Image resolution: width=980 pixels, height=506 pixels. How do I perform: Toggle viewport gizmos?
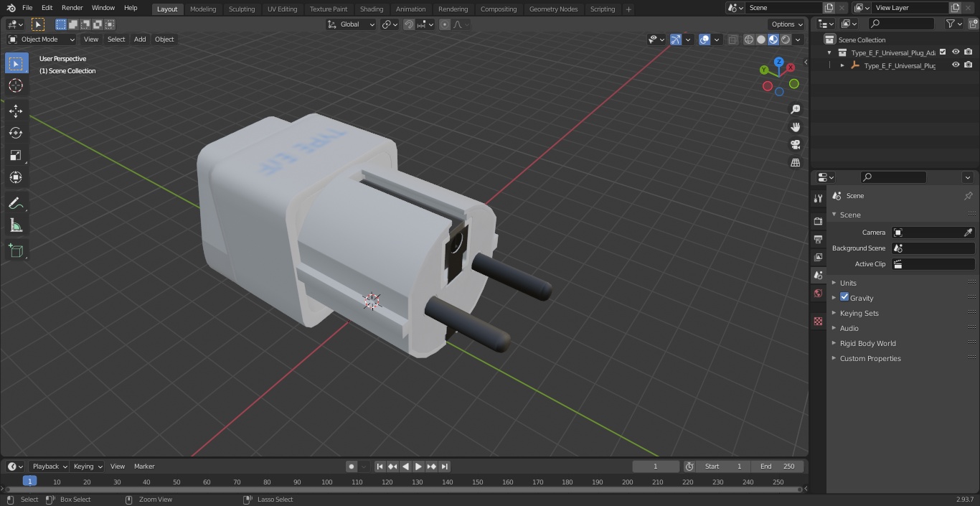676,39
